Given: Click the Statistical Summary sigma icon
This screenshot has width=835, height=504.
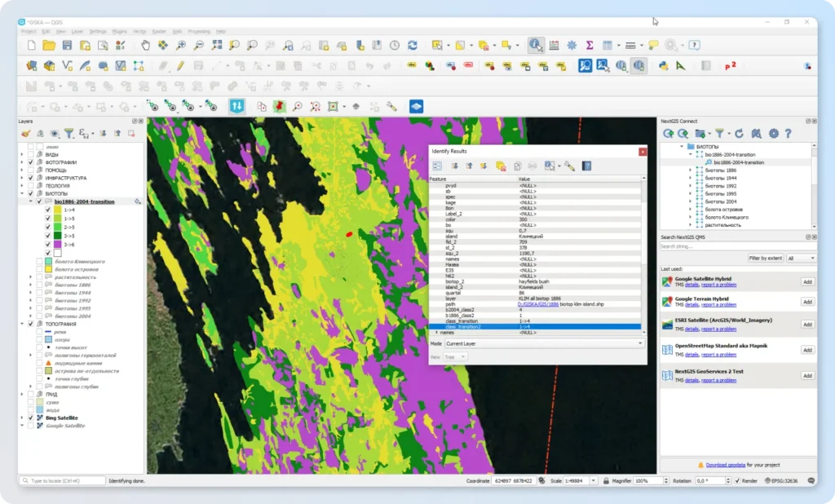Looking at the screenshot, I should [590, 46].
